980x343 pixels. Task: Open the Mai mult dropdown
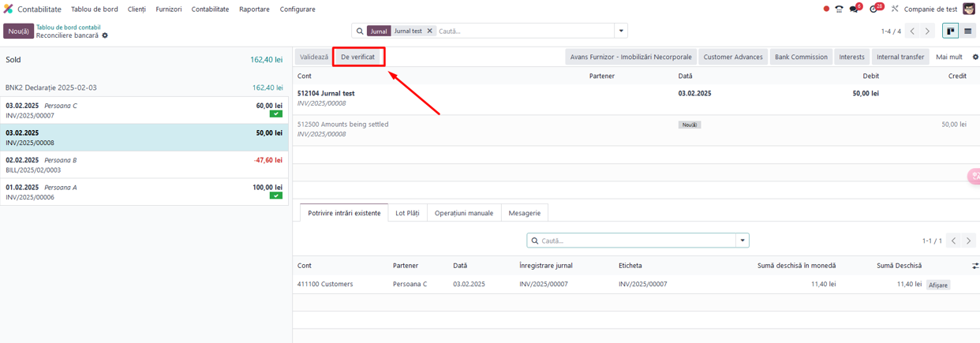click(948, 57)
